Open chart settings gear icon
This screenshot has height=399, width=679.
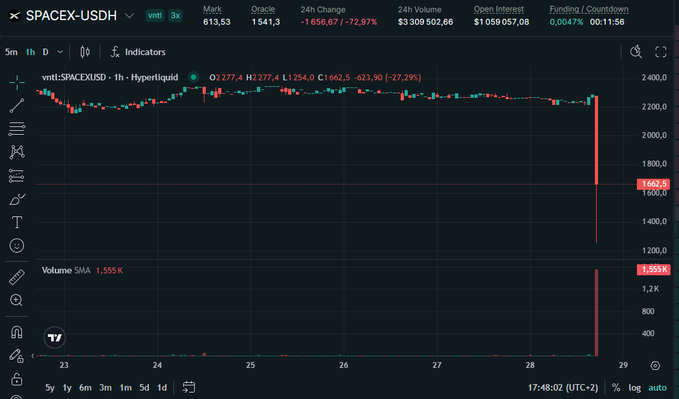click(655, 366)
